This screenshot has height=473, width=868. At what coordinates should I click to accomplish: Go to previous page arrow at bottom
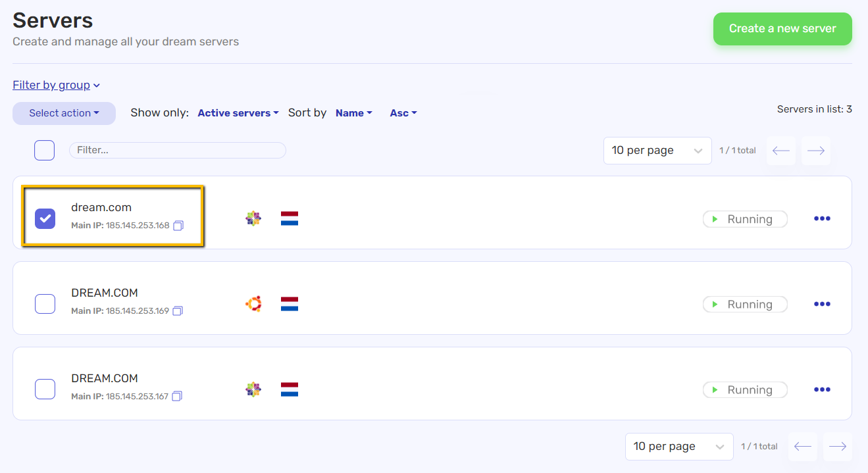[803, 447]
